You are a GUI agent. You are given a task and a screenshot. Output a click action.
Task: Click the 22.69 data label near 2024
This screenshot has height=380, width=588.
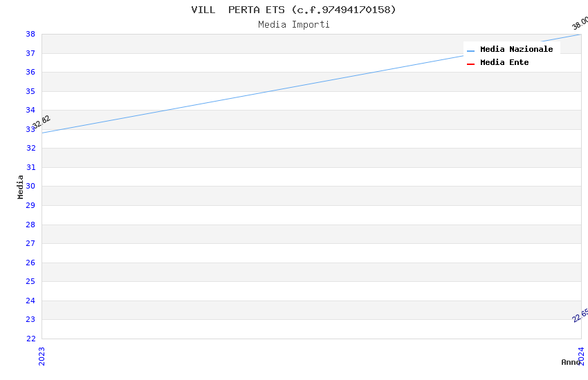click(x=580, y=314)
